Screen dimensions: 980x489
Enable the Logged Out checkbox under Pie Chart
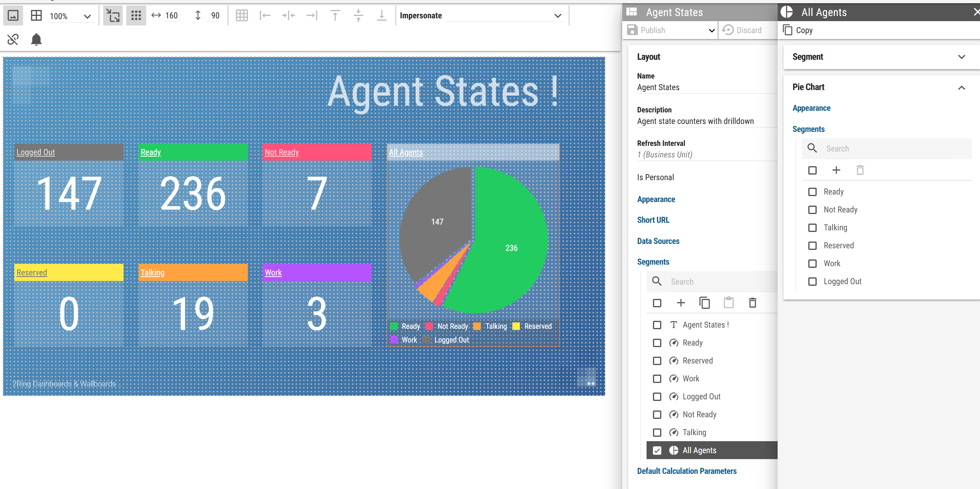813,281
